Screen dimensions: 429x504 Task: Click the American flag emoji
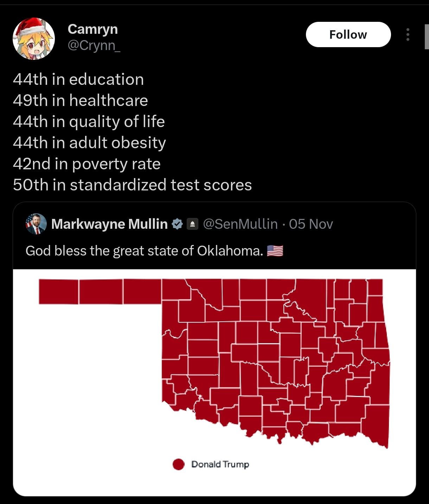click(x=275, y=251)
